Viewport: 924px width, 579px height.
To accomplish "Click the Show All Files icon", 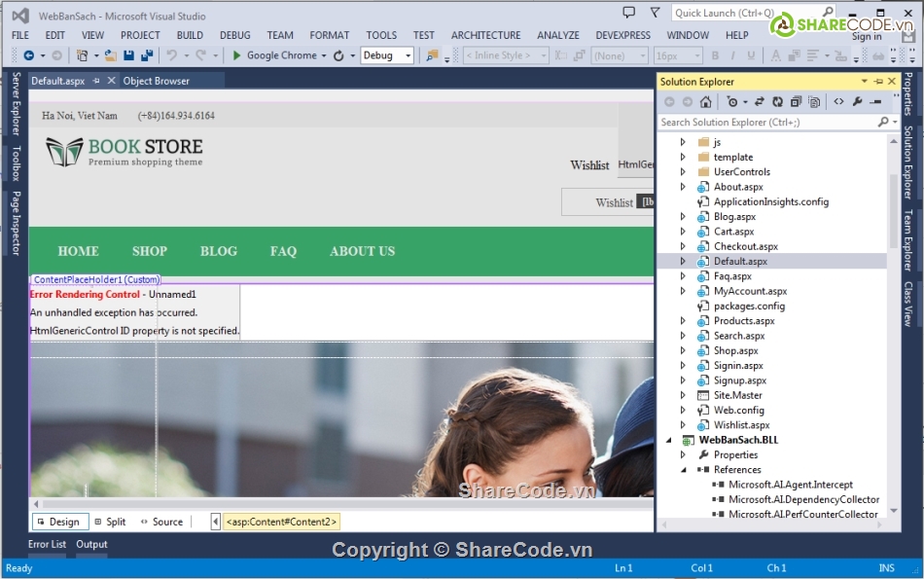I will pos(814,102).
